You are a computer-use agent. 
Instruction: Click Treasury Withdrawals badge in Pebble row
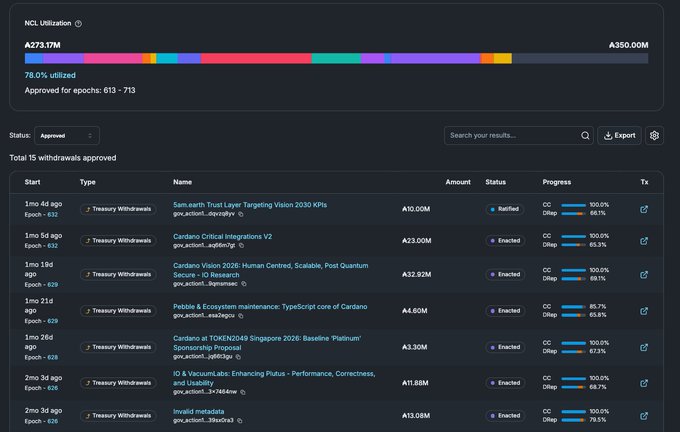click(x=118, y=311)
